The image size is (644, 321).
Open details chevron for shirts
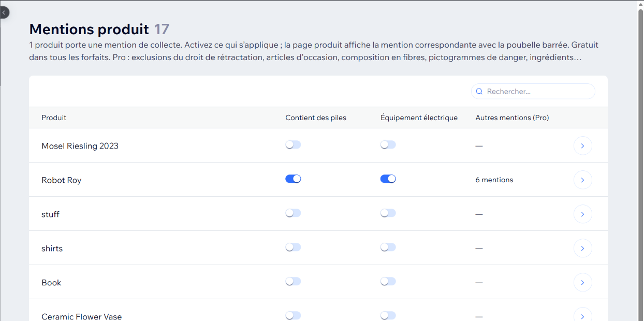pyautogui.click(x=583, y=249)
